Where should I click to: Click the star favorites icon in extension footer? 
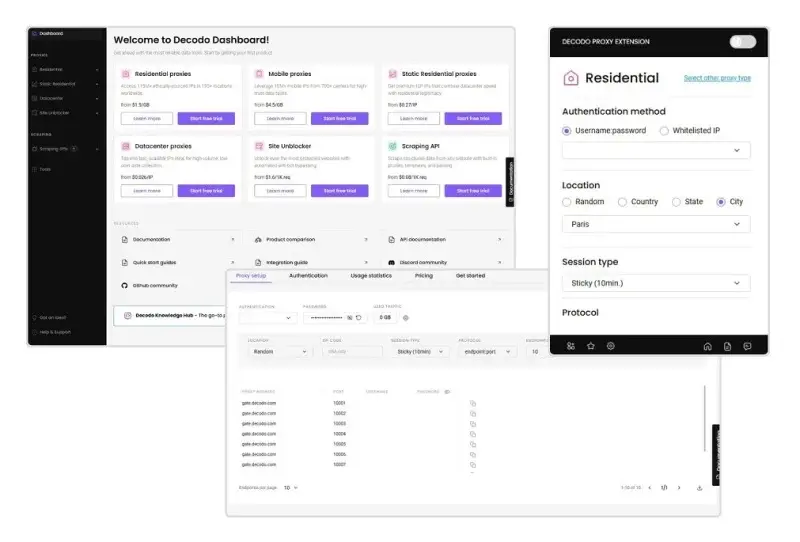tap(591, 346)
